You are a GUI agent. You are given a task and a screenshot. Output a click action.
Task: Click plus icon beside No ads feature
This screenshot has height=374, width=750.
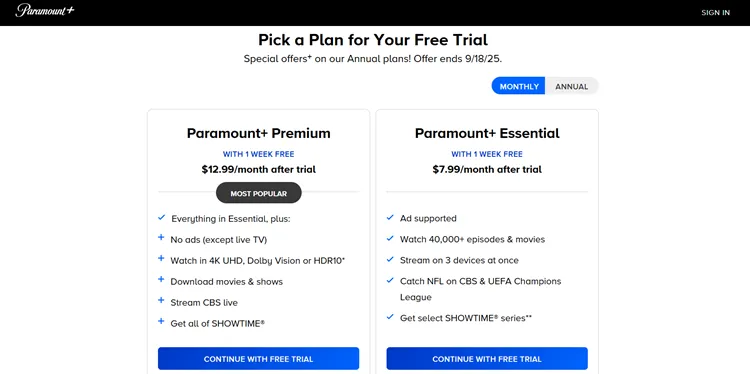coord(161,237)
